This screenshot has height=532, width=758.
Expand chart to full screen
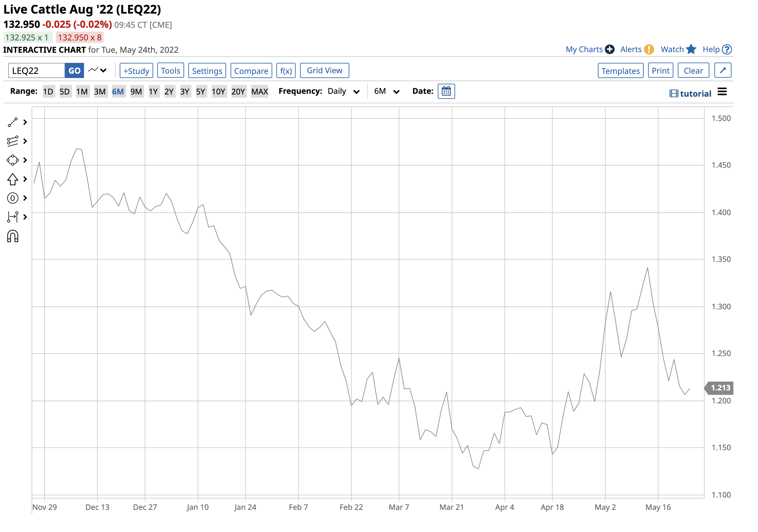click(723, 71)
